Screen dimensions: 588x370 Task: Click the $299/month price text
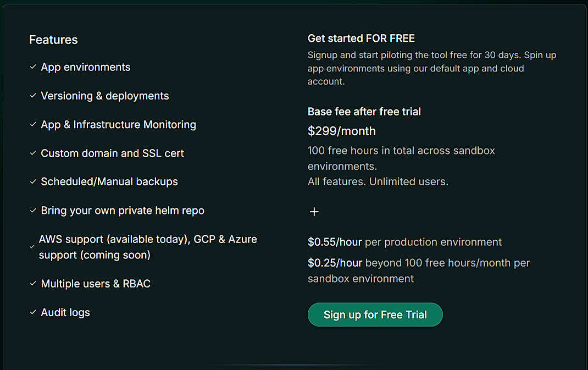pyautogui.click(x=341, y=131)
